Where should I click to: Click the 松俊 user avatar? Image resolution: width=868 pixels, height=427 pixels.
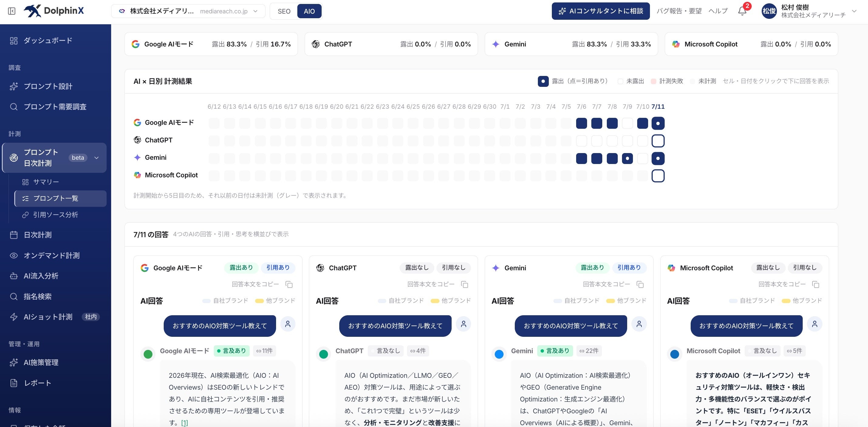tap(769, 11)
